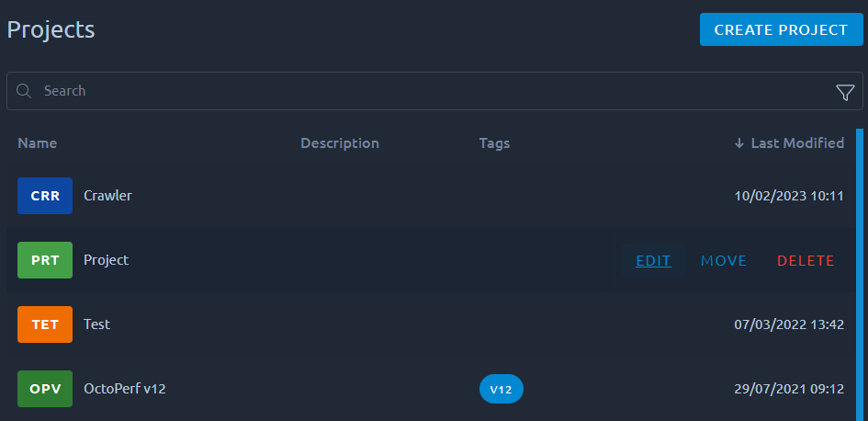Edit the Project entry
Screen dimensions: 868x421
(653, 260)
